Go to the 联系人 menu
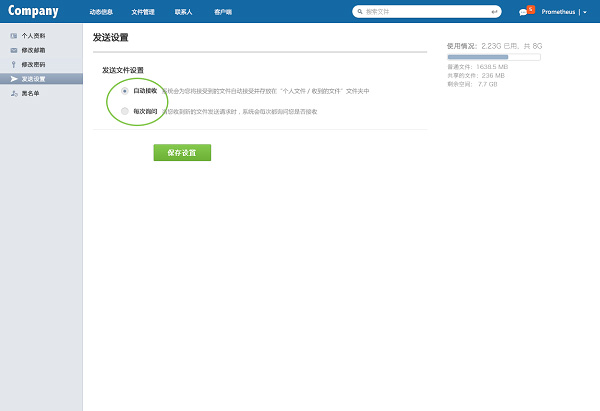 (x=184, y=12)
